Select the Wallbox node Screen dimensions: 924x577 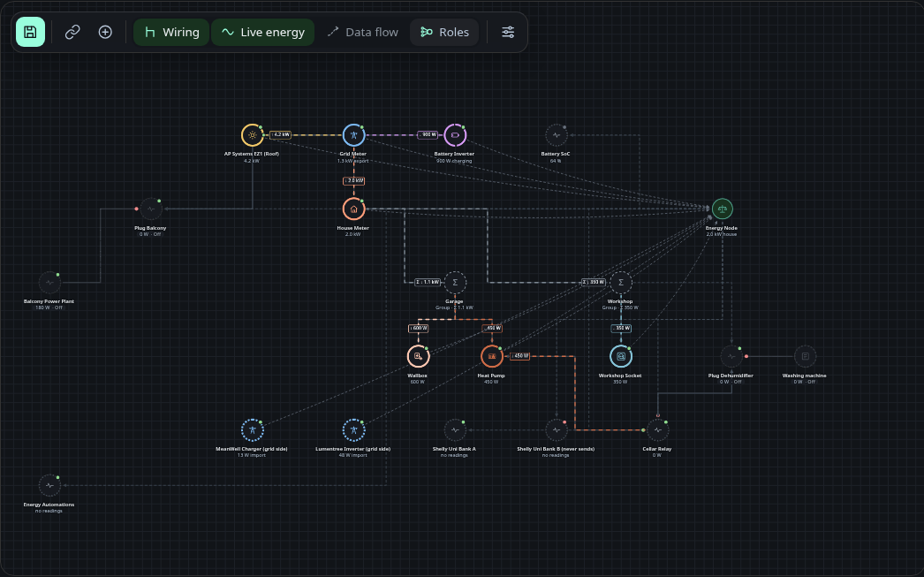pos(418,356)
